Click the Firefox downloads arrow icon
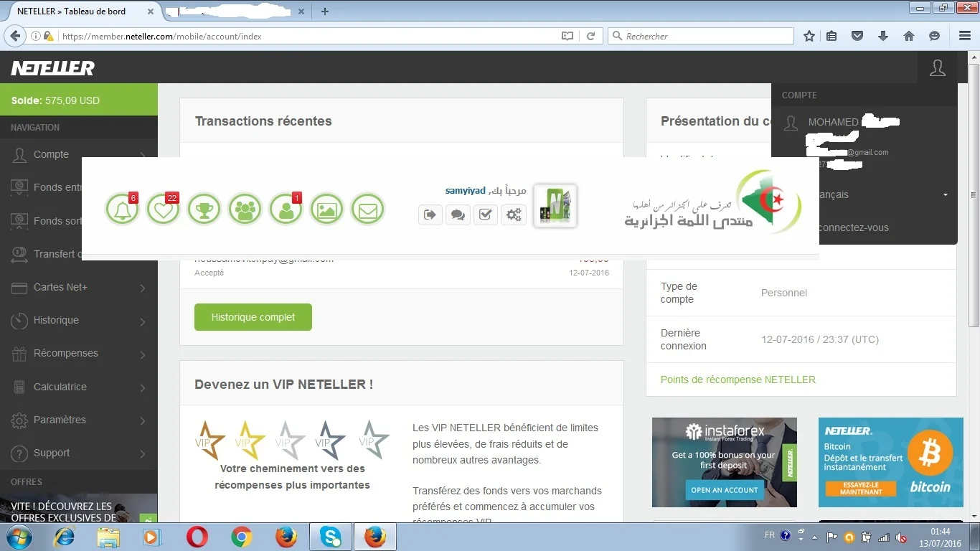The height and width of the screenshot is (551, 980). coord(883,36)
